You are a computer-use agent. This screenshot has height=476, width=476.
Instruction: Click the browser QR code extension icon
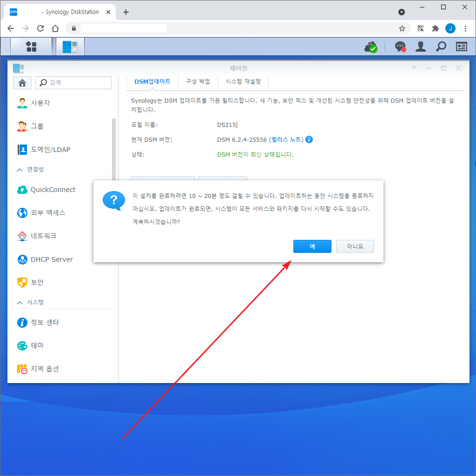tap(420, 28)
